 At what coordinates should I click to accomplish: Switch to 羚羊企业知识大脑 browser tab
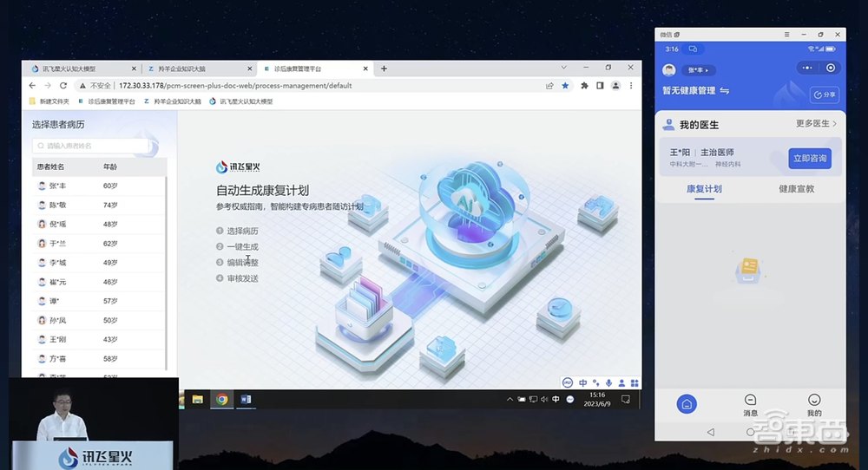tap(198, 69)
